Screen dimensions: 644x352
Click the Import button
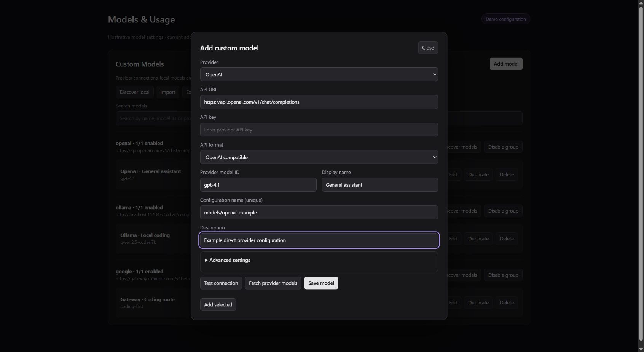168,92
